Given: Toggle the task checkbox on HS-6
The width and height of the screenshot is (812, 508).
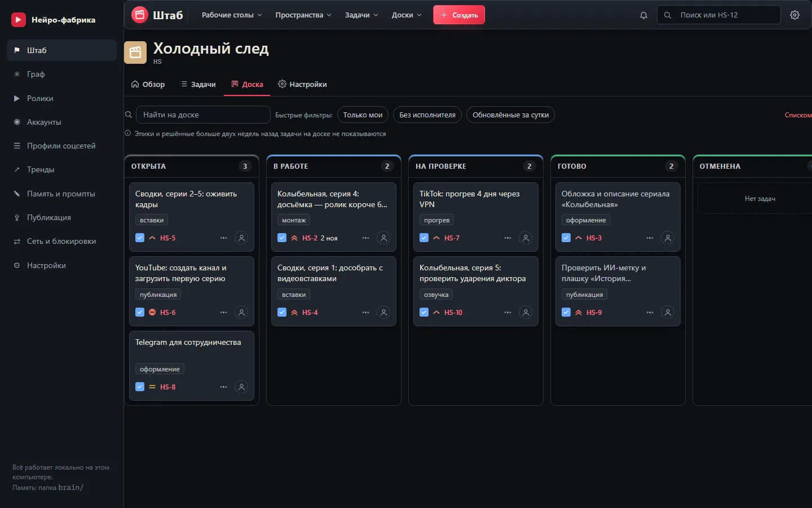Looking at the screenshot, I should pyautogui.click(x=140, y=313).
